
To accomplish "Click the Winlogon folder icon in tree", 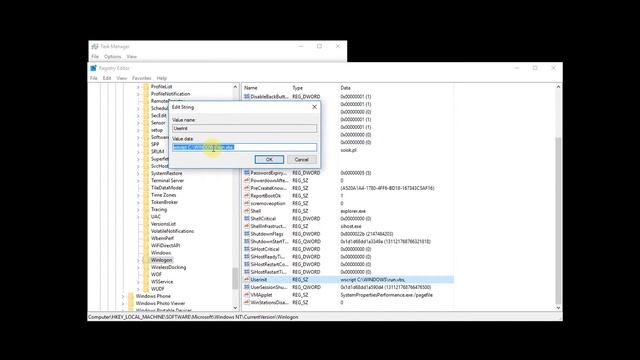I will 146,260.
